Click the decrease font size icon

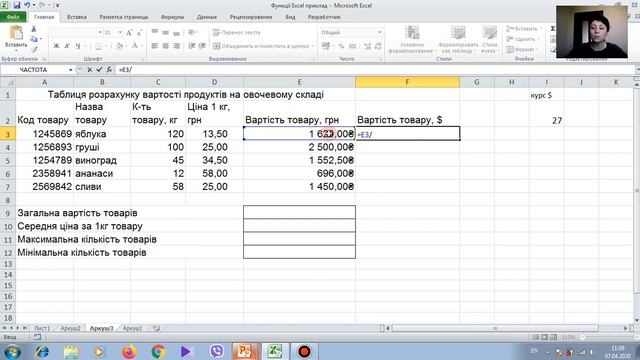click(x=139, y=32)
